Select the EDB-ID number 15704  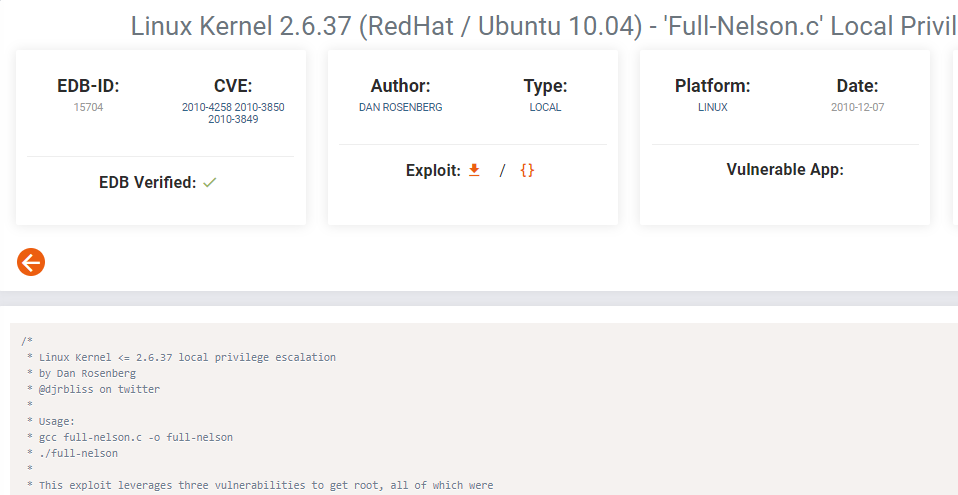[x=88, y=107]
